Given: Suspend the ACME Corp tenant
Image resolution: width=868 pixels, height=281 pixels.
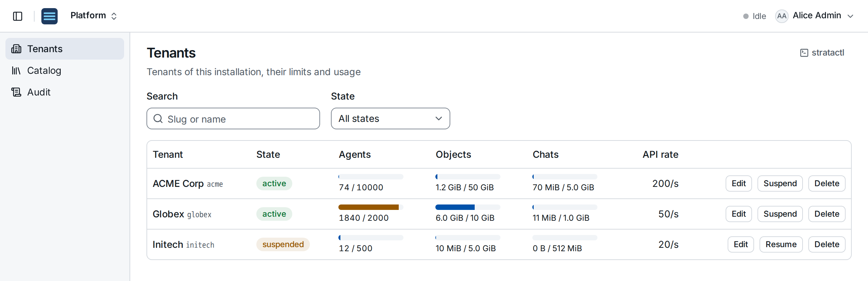Looking at the screenshot, I should [780, 183].
